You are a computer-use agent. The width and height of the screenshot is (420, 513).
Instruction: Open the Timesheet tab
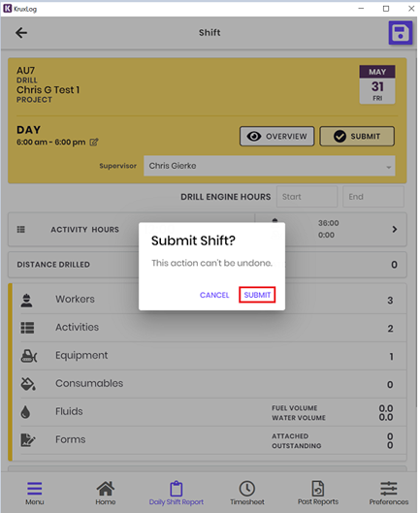(x=246, y=493)
